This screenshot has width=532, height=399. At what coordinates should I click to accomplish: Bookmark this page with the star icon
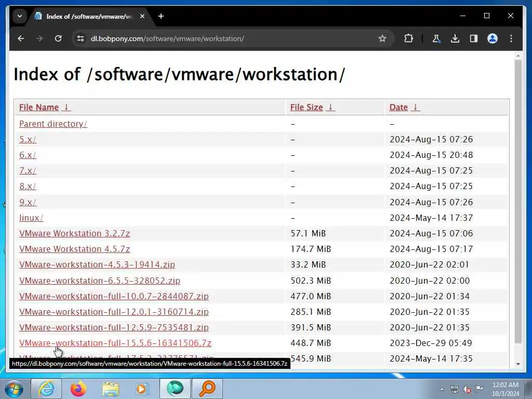coord(382,38)
